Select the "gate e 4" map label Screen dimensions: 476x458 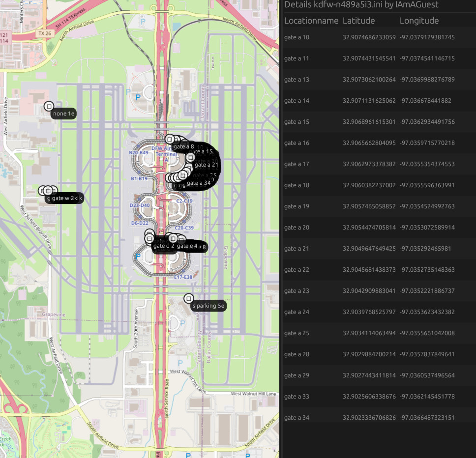click(x=187, y=246)
